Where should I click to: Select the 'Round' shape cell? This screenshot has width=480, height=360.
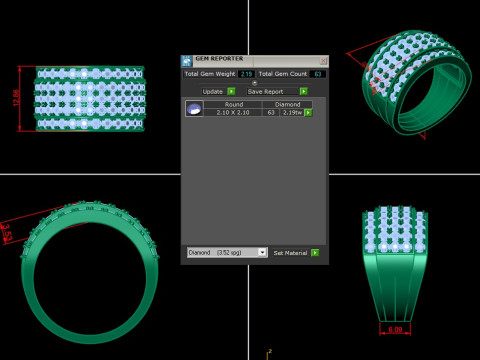click(x=233, y=104)
